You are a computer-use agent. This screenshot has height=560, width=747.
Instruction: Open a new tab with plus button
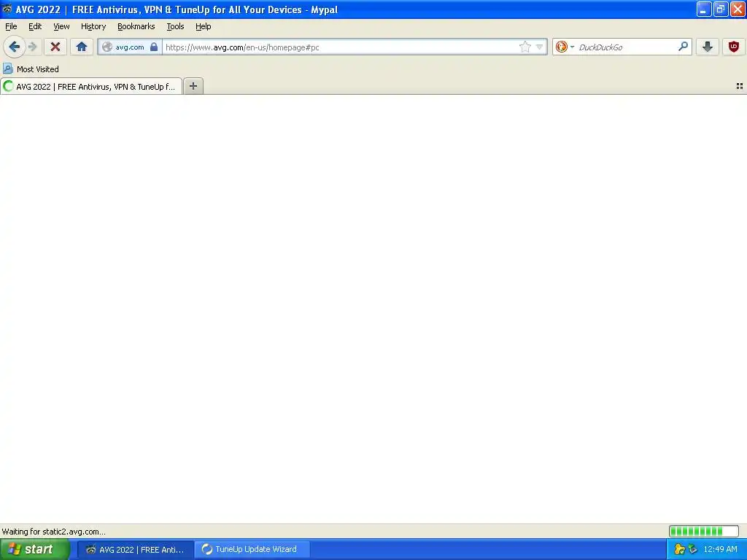click(x=193, y=86)
